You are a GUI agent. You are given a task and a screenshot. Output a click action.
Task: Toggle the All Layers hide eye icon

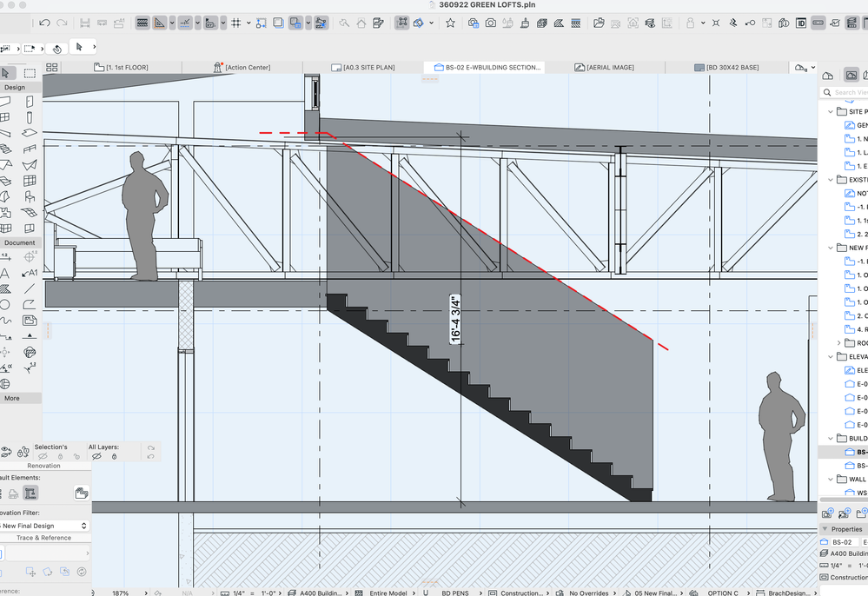tap(96, 456)
